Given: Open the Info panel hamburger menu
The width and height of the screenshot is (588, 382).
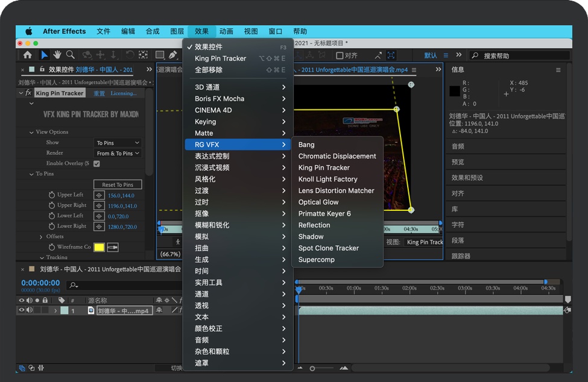Looking at the screenshot, I should tap(558, 70).
